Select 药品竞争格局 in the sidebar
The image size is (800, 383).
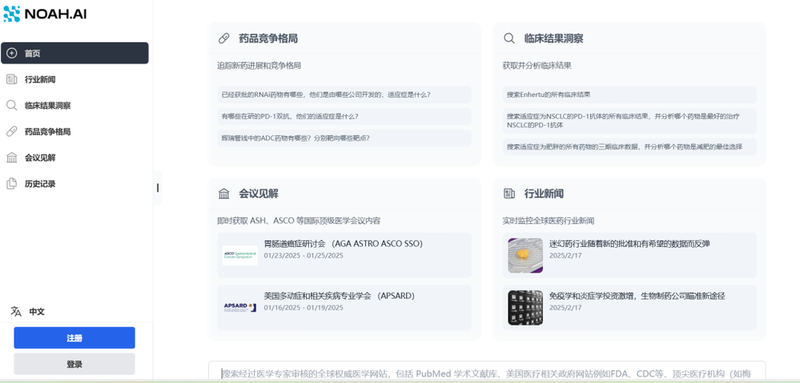(x=74, y=132)
